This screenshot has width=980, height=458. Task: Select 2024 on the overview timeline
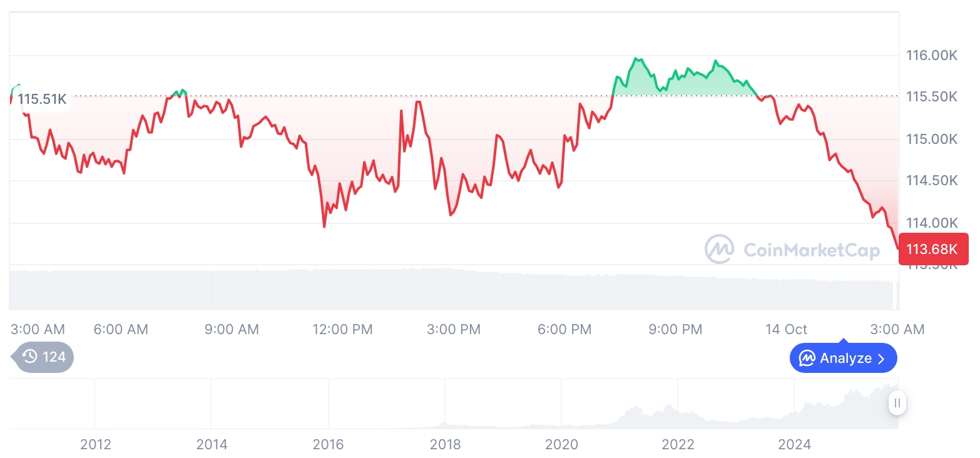794,445
